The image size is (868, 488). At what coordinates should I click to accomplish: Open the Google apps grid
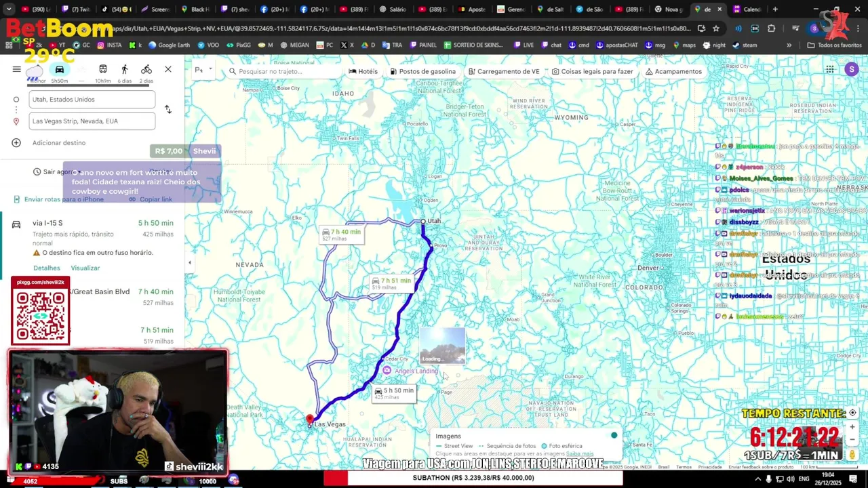pos(830,69)
